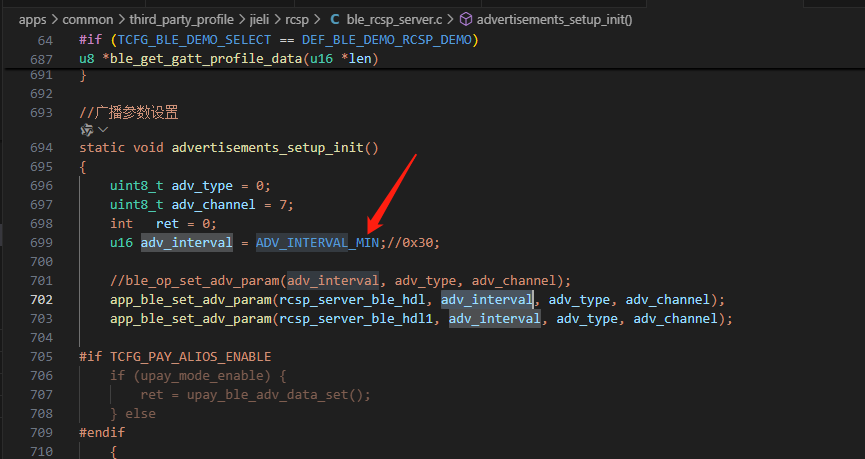Click the //0x30; comment

(x=413, y=243)
